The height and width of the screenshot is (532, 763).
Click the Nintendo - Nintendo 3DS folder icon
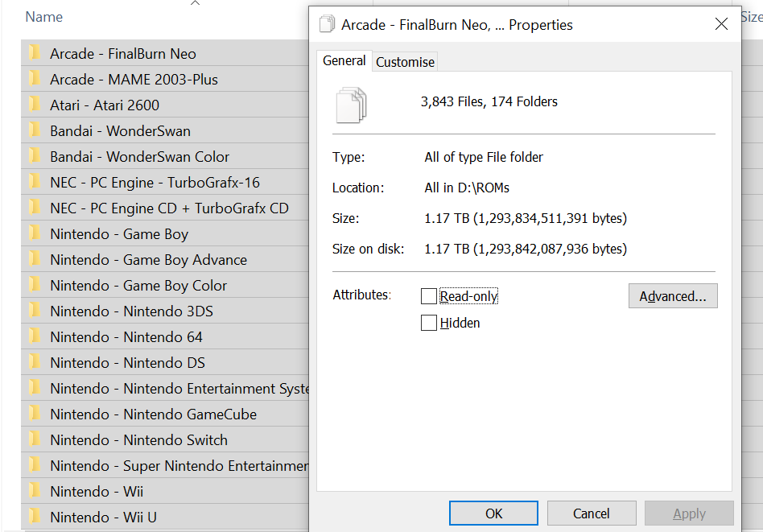coord(35,310)
